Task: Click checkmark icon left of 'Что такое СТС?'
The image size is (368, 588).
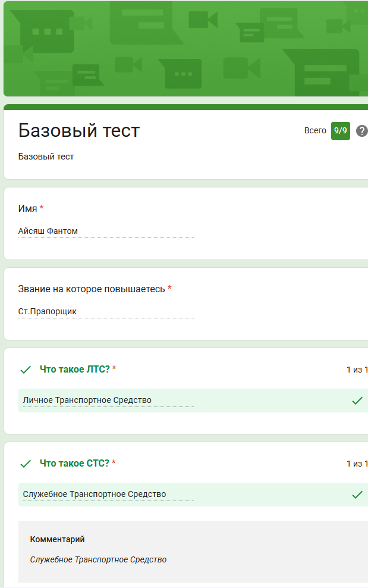Action: 26,464
